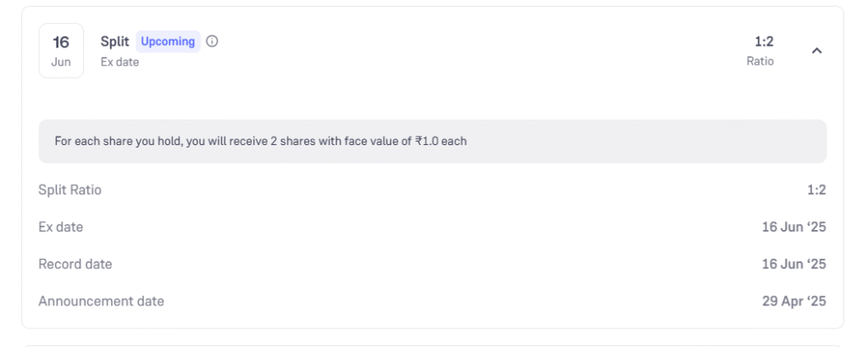The width and height of the screenshot is (868, 347).
Task: Click the Upcoming status badge
Action: click(168, 42)
